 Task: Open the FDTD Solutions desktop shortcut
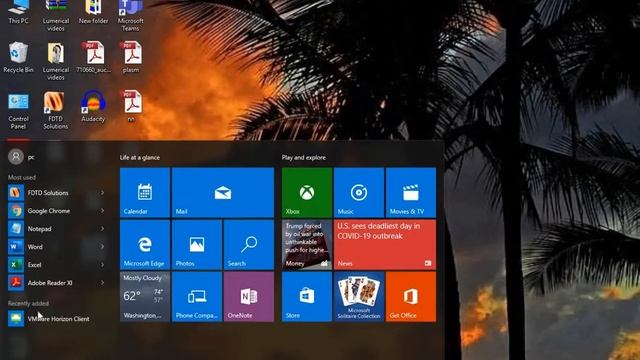(x=56, y=111)
